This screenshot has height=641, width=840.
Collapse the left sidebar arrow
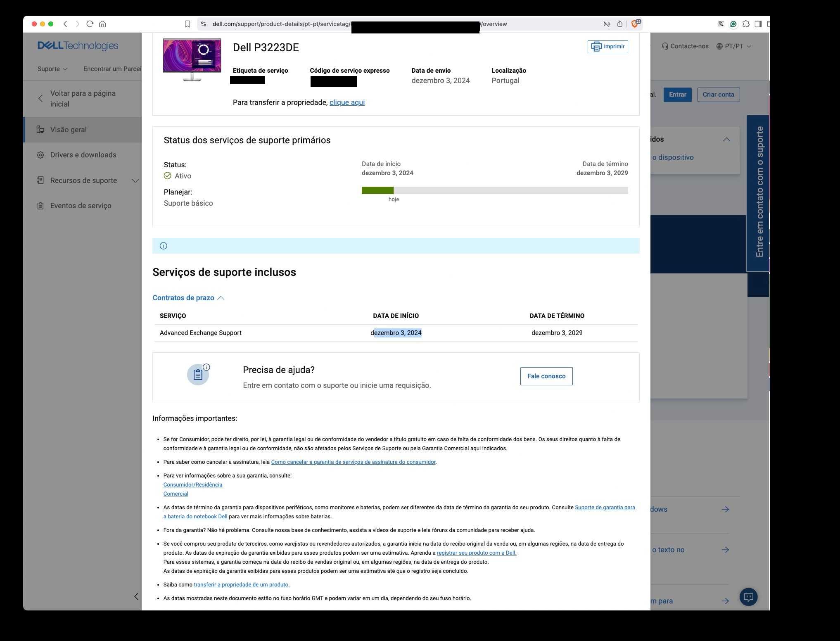pyautogui.click(x=136, y=596)
